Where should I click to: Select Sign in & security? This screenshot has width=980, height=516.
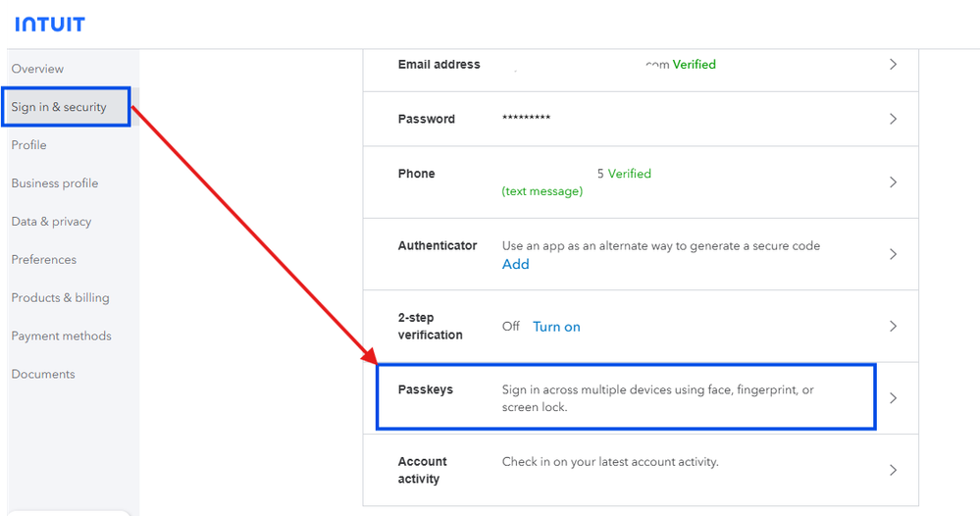point(59,107)
